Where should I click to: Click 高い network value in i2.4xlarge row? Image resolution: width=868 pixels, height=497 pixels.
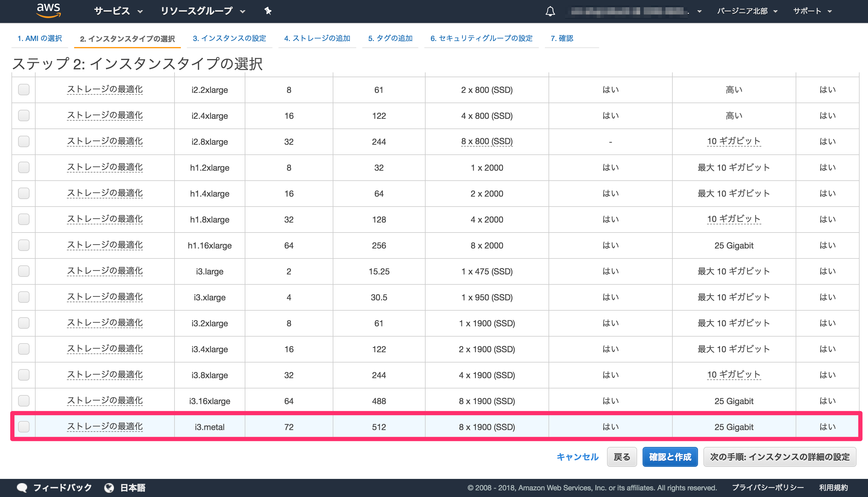click(x=734, y=116)
